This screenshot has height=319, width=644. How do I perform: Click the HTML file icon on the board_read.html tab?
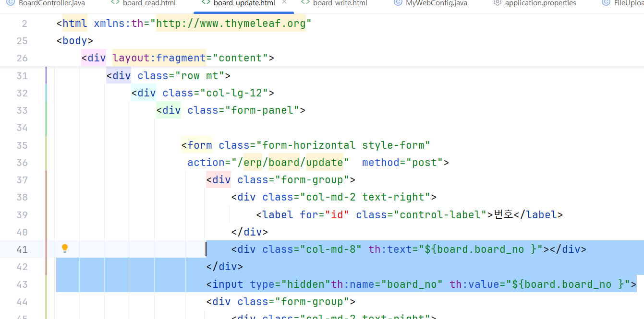pyautogui.click(x=115, y=3)
